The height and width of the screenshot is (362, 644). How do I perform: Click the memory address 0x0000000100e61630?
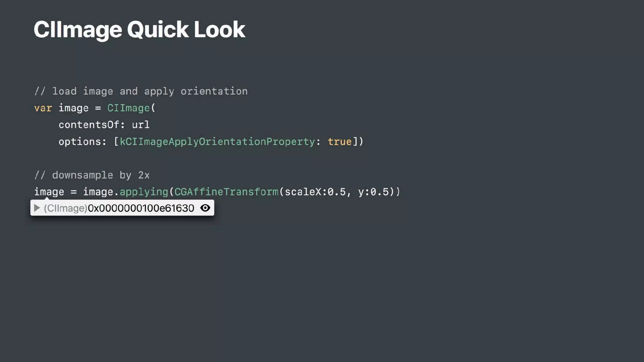point(141,208)
